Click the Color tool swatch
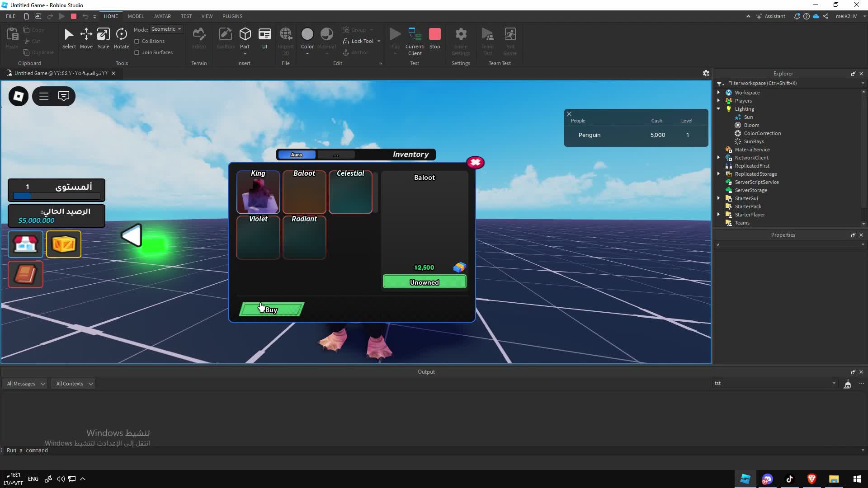The height and width of the screenshot is (488, 868). click(x=307, y=35)
